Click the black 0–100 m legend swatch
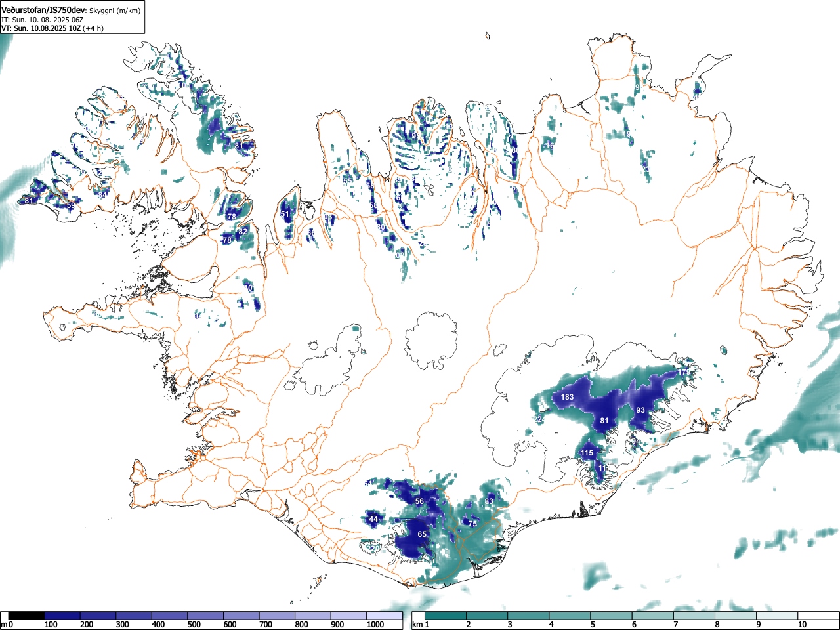Viewport: 840px width, 630px height. (x=26, y=616)
